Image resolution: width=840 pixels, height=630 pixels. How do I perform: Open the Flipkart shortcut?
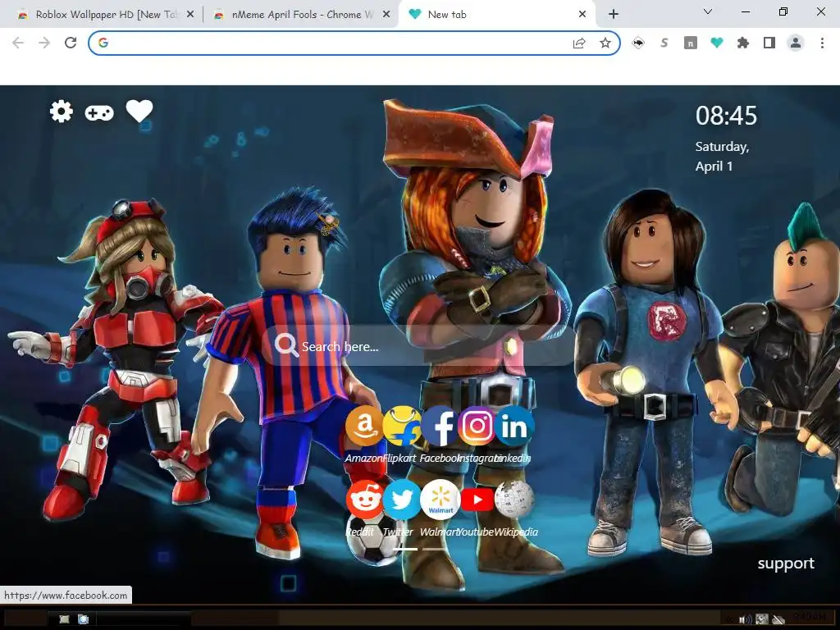click(402, 426)
